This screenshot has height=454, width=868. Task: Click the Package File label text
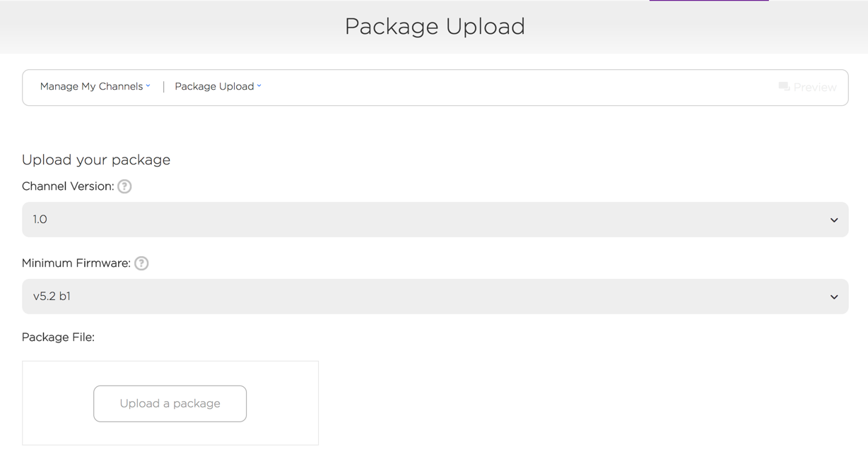58,337
